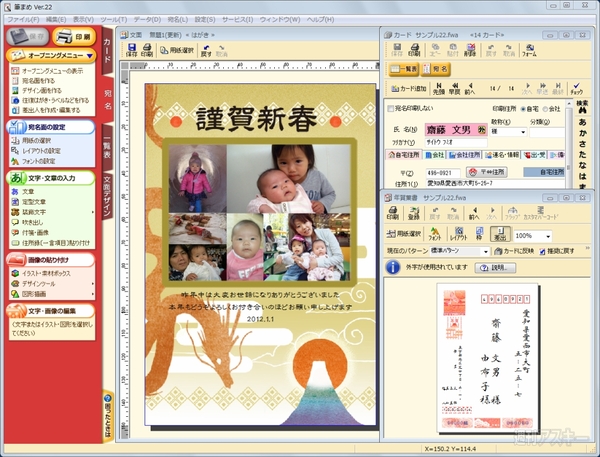Click the 削除 delete icon in the Card window
The image size is (600, 457).
pos(470,50)
